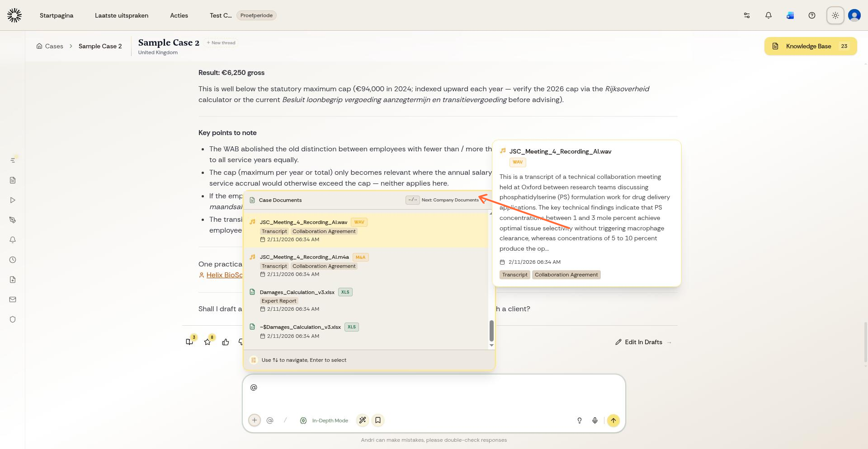This screenshot has height=449, width=868.
Task: Open Acties menu item
Action: pos(179,15)
